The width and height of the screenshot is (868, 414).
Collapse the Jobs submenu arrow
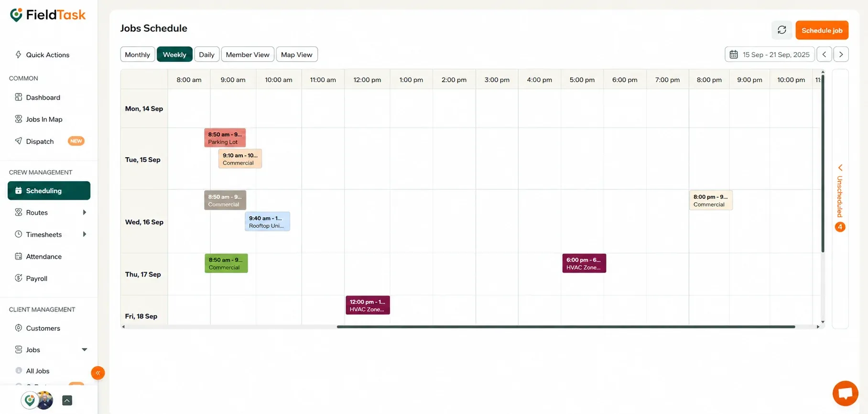(84, 349)
